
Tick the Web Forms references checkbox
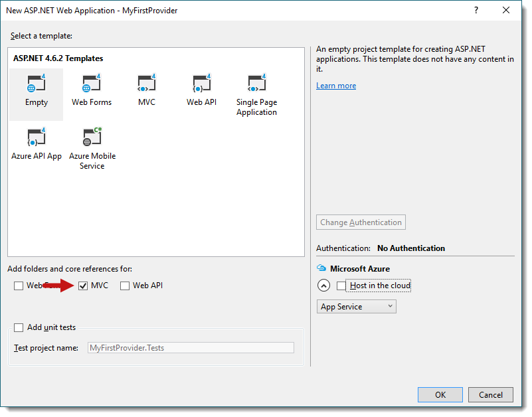(x=19, y=286)
